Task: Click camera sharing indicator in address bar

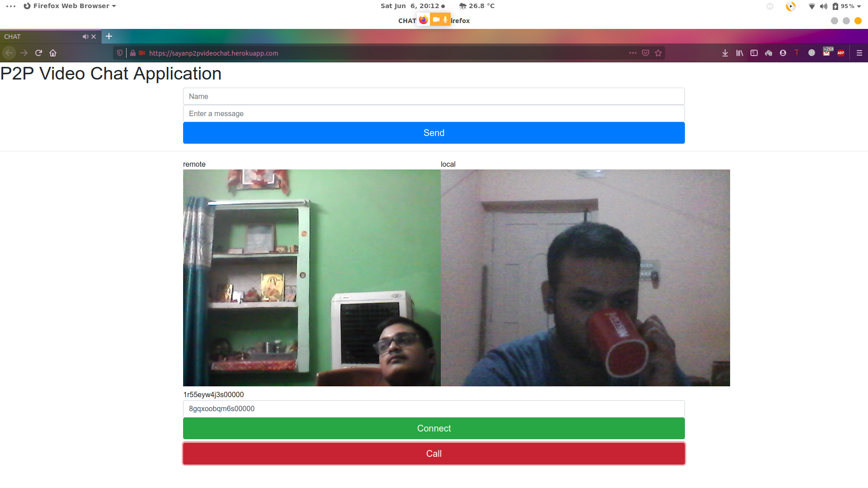Action: tap(142, 53)
